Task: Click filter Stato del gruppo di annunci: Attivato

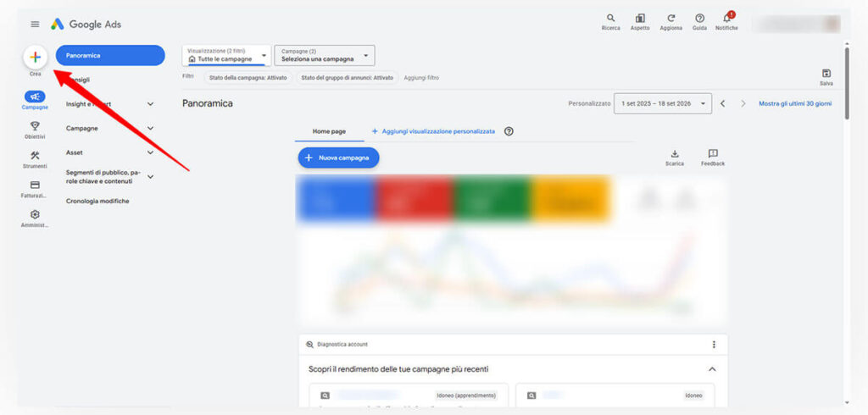Action: pos(347,78)
